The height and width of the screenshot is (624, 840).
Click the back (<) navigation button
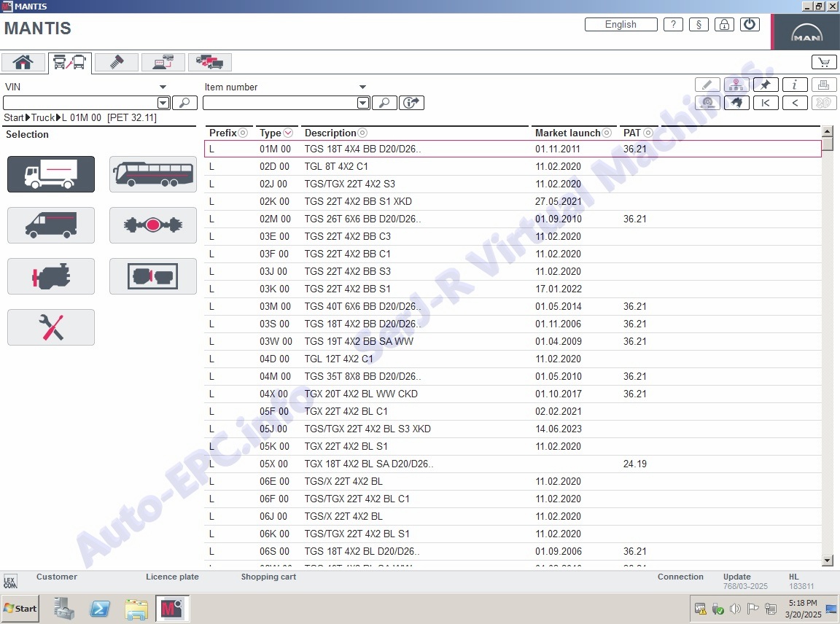tap(795, 103)
